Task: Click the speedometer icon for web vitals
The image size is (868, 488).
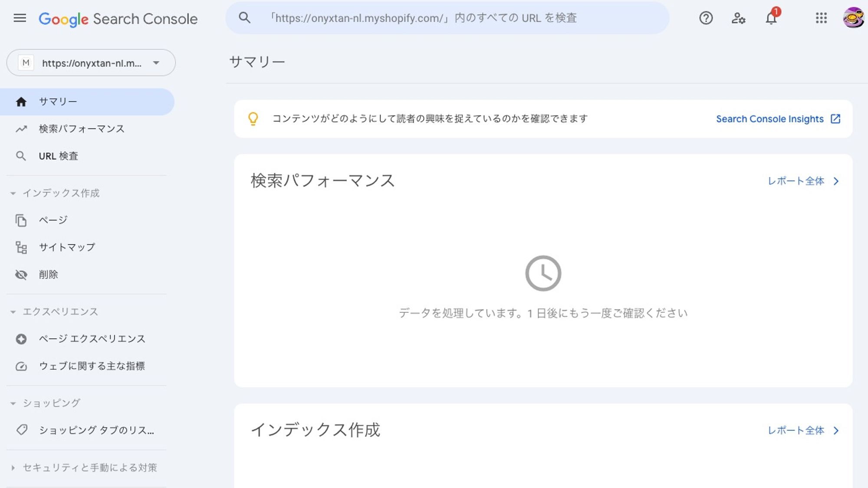Action: click(21, 366)
